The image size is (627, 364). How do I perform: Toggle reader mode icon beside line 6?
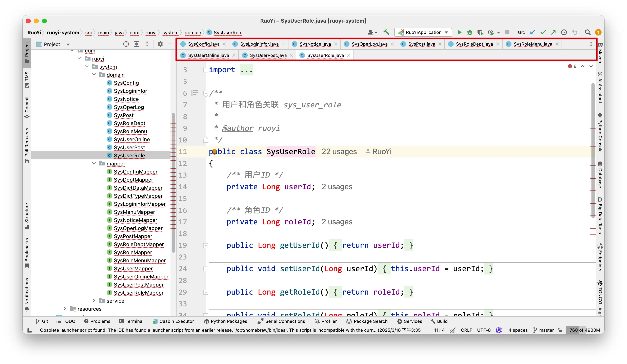coord(195,93)
